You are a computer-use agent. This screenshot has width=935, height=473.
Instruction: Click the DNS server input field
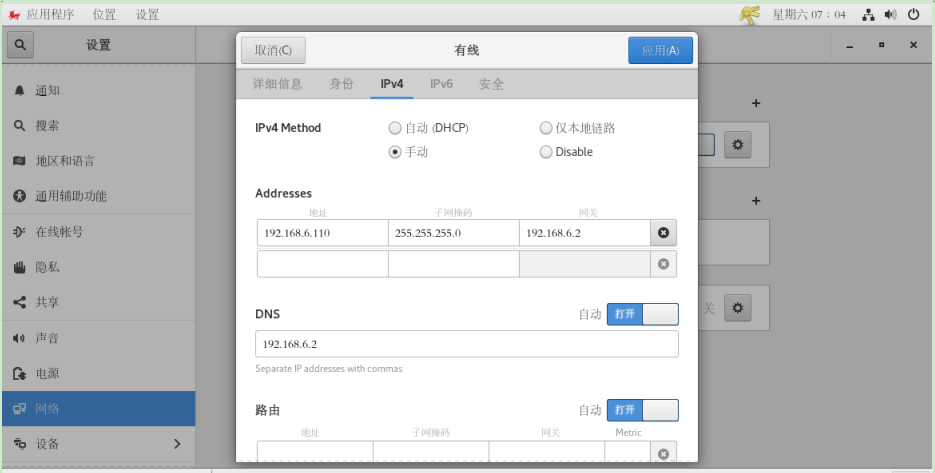pos(466,344)
